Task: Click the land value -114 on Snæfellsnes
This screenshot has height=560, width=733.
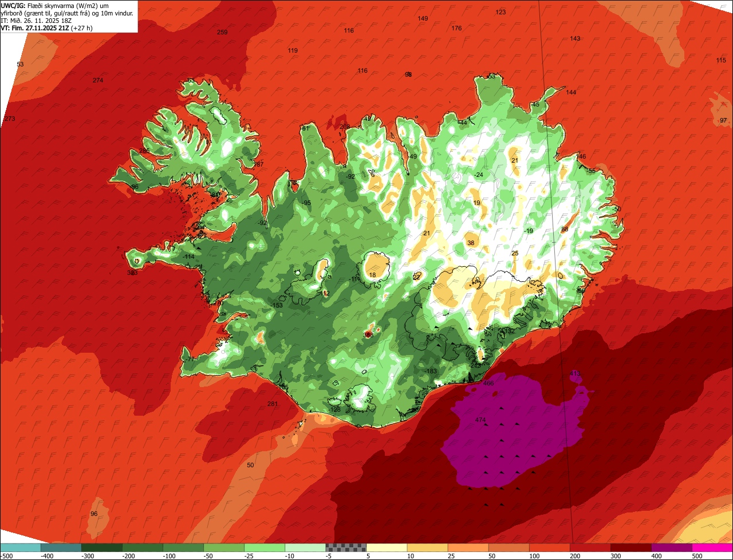Action: (x=188, y=257)
